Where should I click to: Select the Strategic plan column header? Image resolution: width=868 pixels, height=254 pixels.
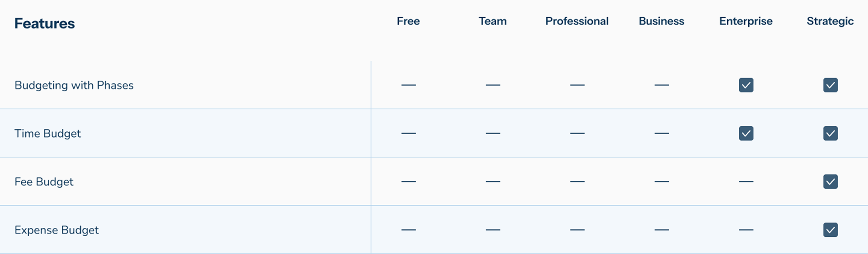click(830, 21)
